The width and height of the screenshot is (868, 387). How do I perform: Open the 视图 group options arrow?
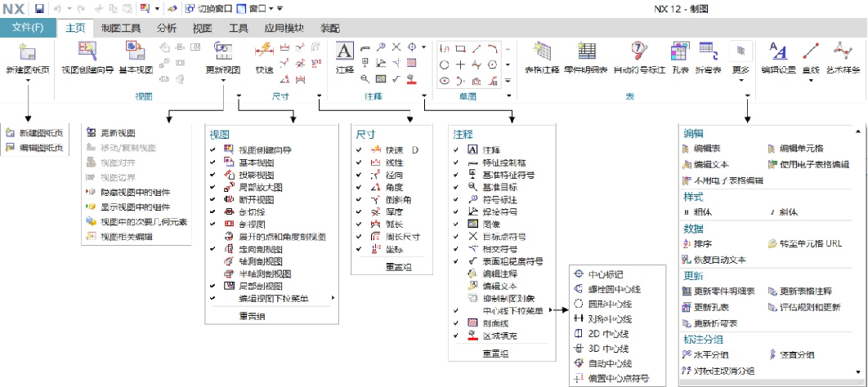239,96
